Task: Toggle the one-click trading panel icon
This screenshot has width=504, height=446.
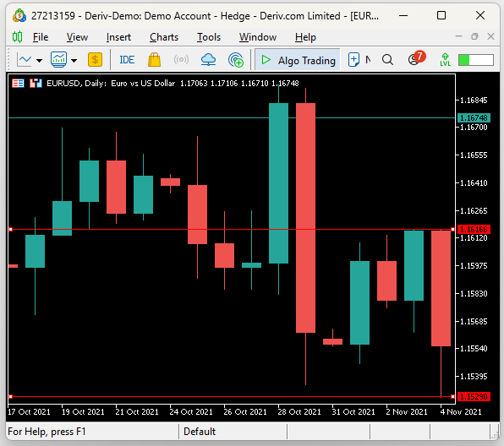Action: (x=36, y=84)
